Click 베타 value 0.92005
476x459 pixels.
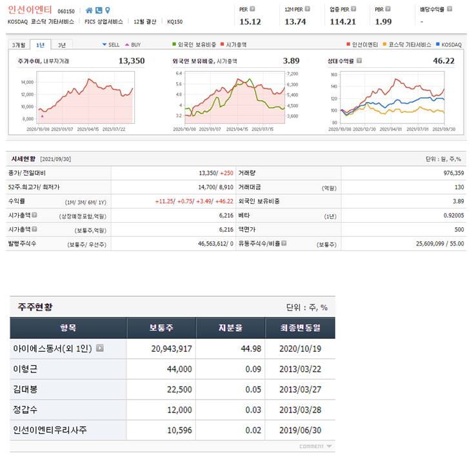click(453, 216)
